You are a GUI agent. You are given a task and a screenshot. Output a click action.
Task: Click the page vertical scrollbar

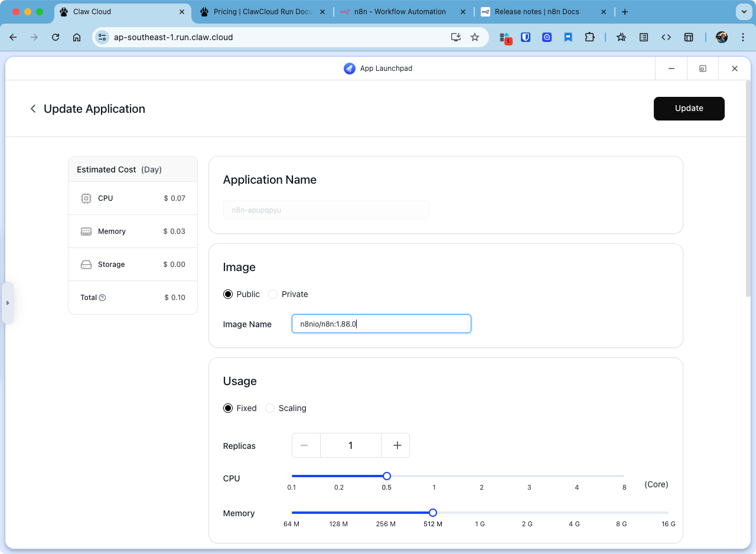point(750,189)
